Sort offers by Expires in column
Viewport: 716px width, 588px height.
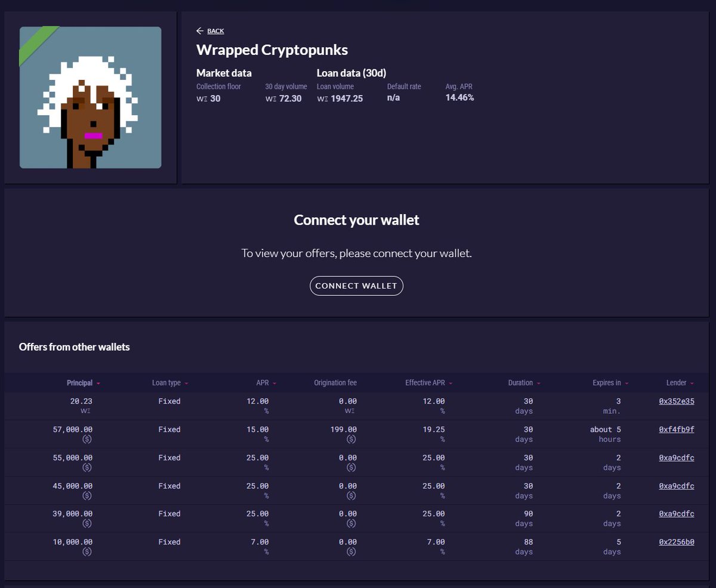coord(610,383)
